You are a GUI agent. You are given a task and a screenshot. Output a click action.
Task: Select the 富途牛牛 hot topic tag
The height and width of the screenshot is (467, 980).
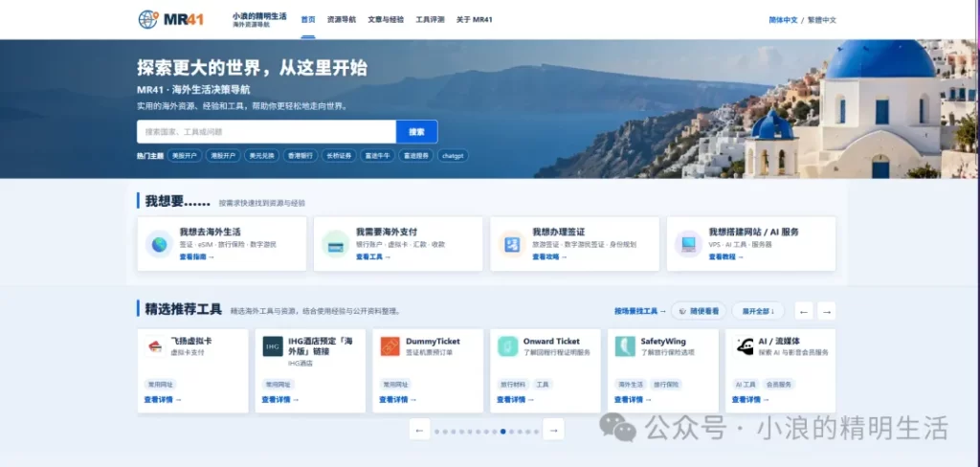point(377,156)
